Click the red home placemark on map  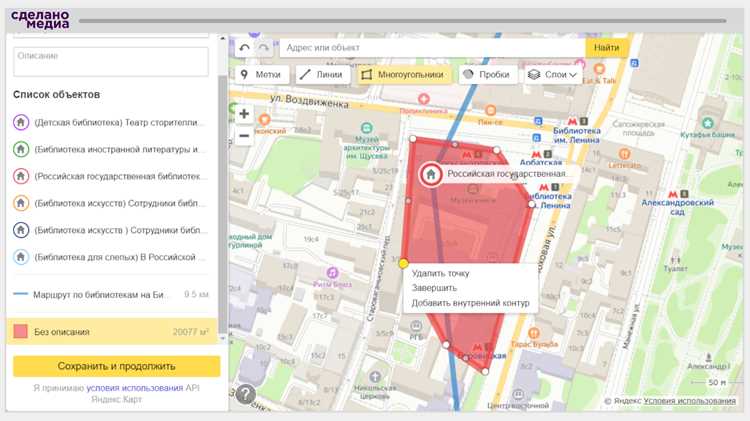[431, 174]
